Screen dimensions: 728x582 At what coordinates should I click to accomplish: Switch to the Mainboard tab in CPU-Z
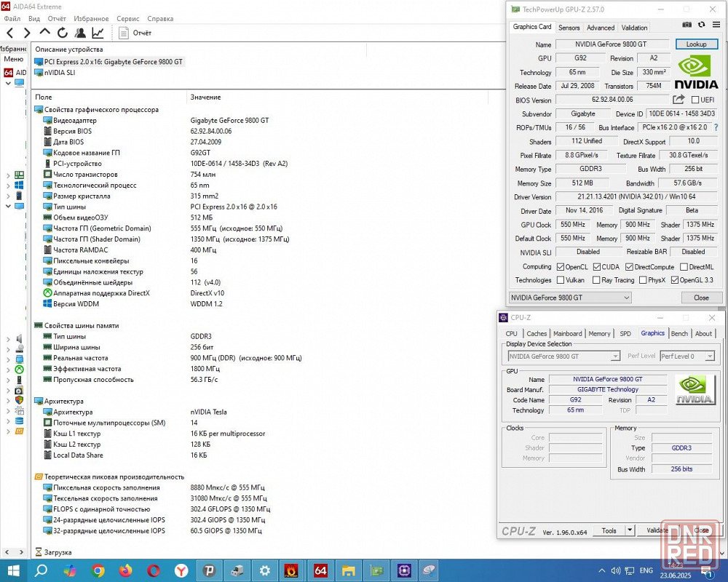pyautogui.click(x=567, y=334)
